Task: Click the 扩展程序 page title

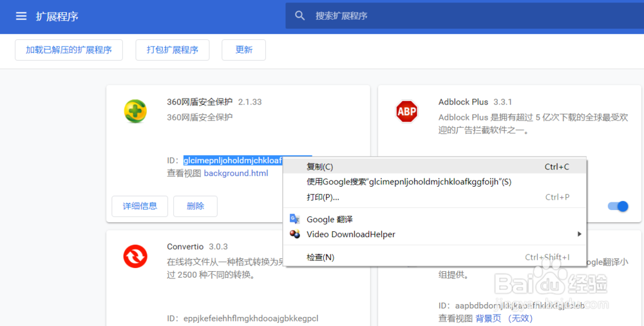Action: click(57, 17)
